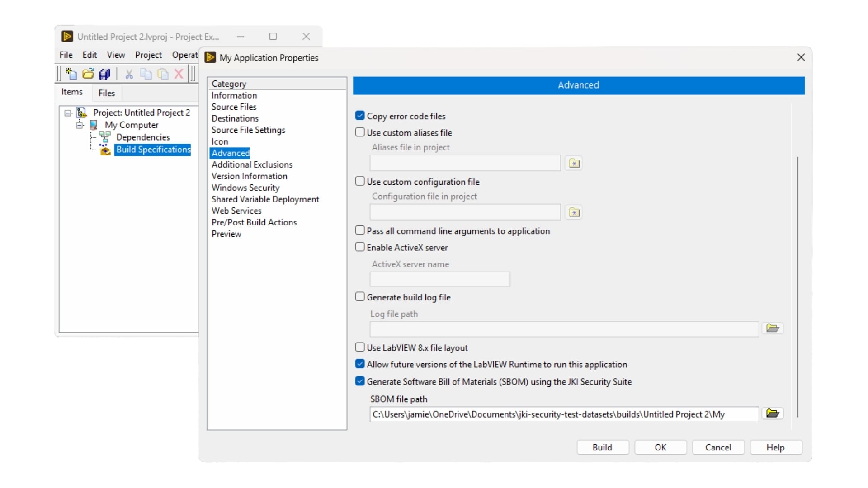Switch to the Files tab
The image size is (868, 488).
(107, 93)
